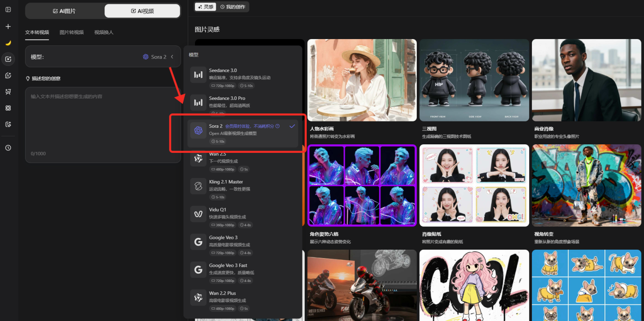Open the 图片转视频 tab
644x321 pixels.
click(71, 32)
